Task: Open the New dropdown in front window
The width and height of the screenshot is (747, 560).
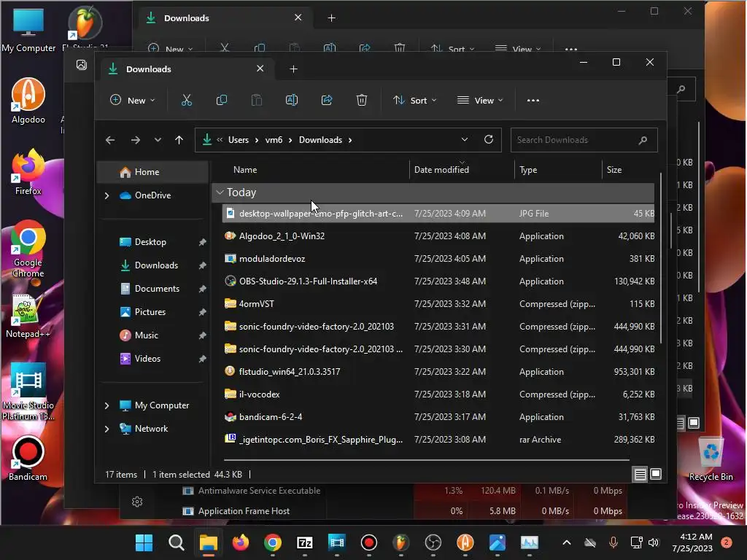Action: coord(133,101)
